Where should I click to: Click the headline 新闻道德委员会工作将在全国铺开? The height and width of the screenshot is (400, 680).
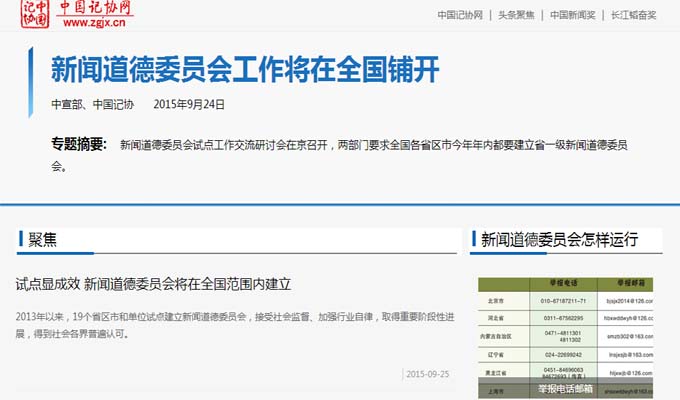click(x=245, y=70)
